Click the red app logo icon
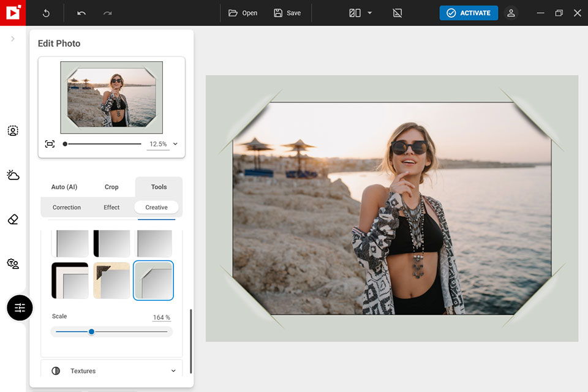 coord(13,13)
